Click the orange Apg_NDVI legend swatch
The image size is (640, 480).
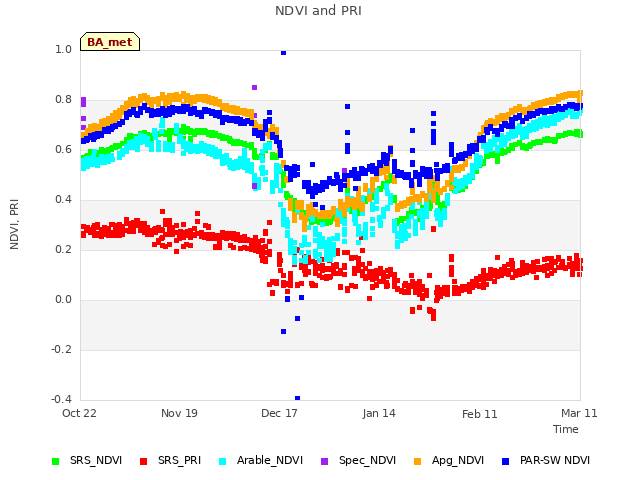418,461
